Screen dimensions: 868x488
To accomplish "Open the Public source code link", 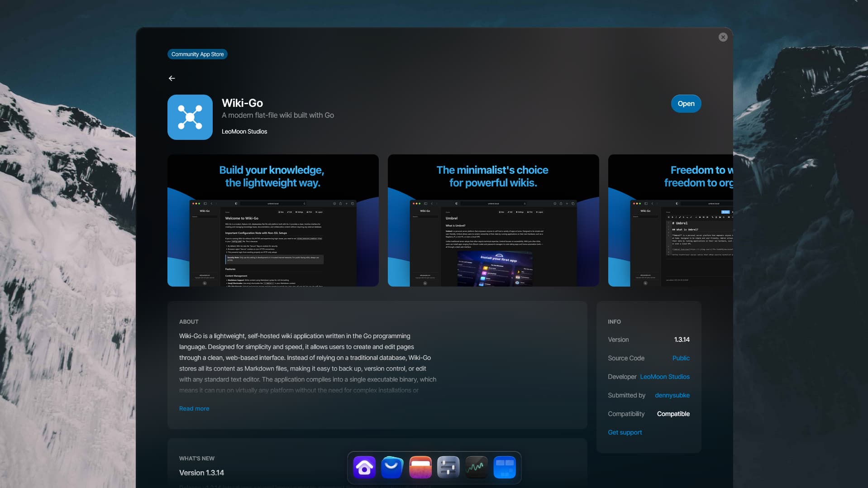I will [x=681, y=358].
